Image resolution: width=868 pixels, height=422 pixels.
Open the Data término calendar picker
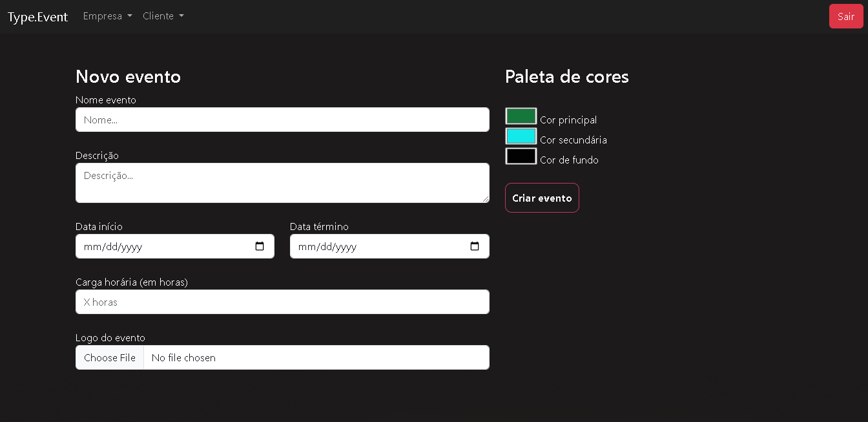[x=475, y=246]
